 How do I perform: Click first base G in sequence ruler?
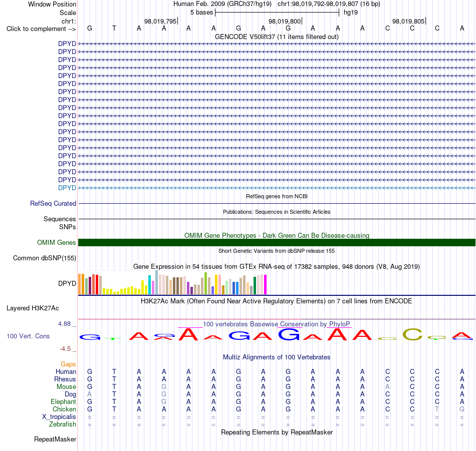(x=90, y=28)
